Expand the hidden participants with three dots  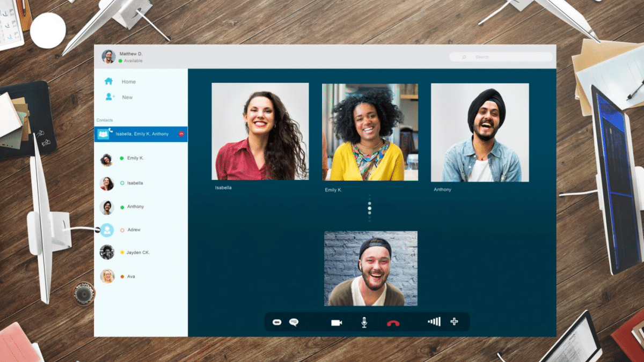370,208
